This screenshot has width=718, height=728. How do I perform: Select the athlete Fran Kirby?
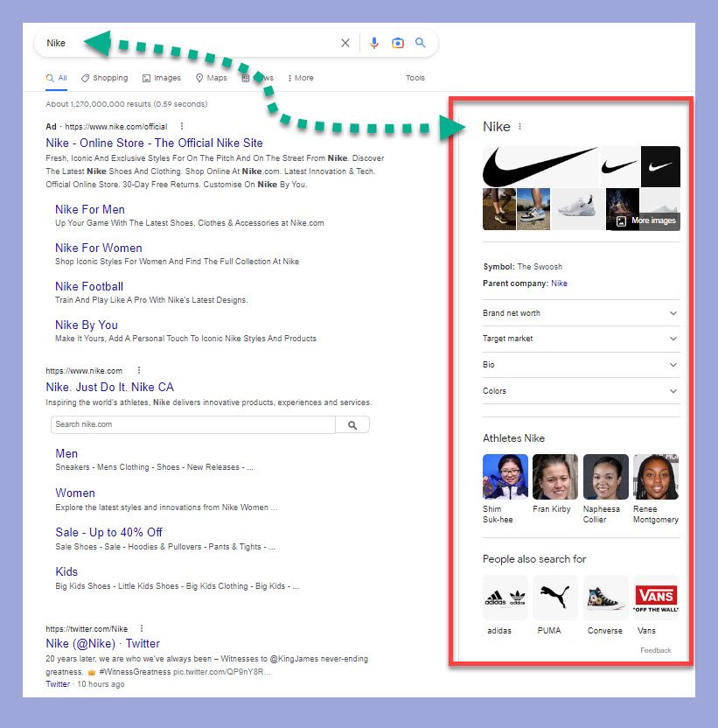(555, 484)
